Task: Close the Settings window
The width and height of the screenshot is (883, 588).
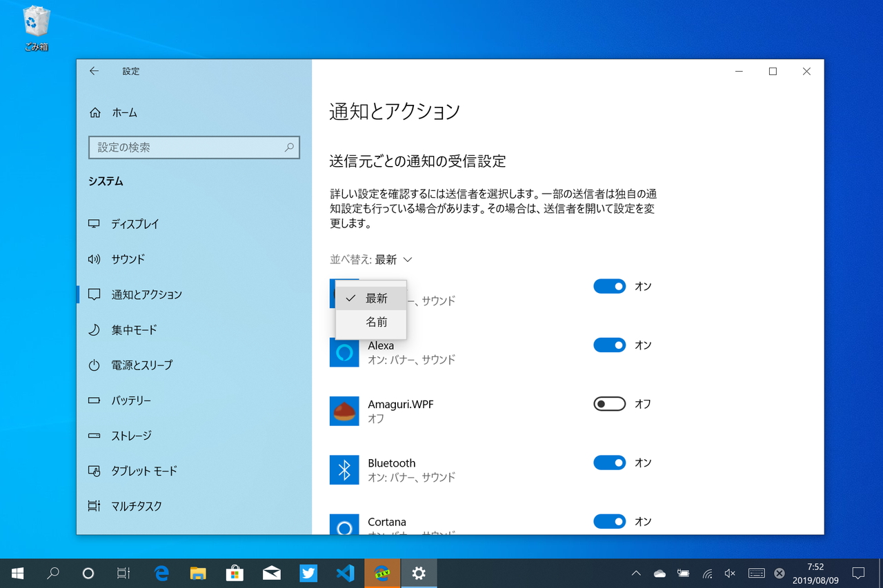Action: (806, 72)
